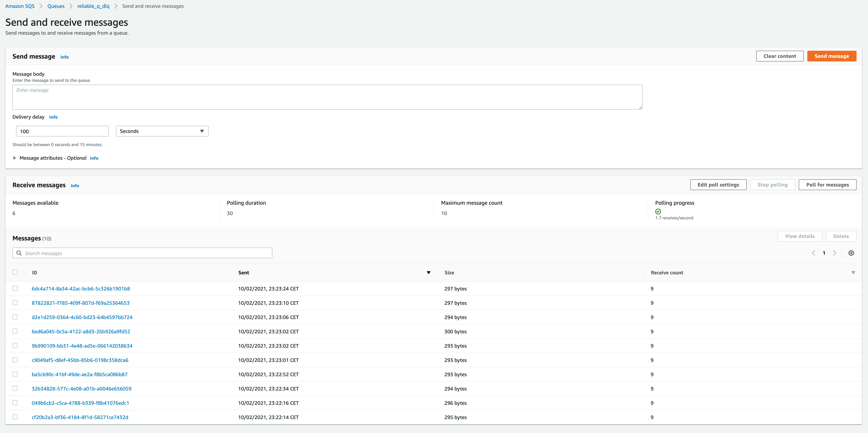Expand Message attributes optional section
The width and height of the screenshot is (868, 433).
[14, 158]
